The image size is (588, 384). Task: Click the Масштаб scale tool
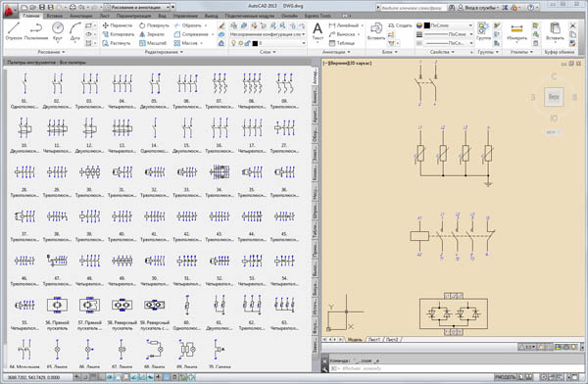[153, 43]
